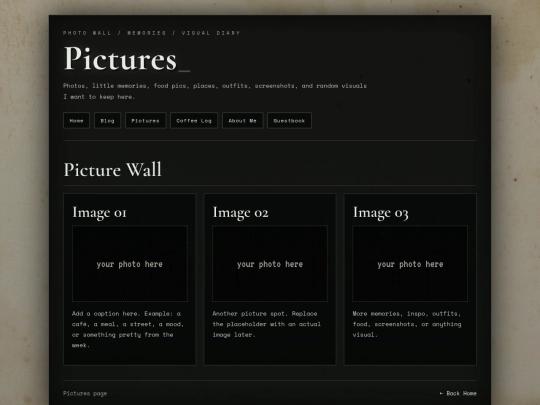The width and height of the screenshot is (540, 405).
Task: Click the 'Pictures page' footer text
Action: tap(85, 393)
